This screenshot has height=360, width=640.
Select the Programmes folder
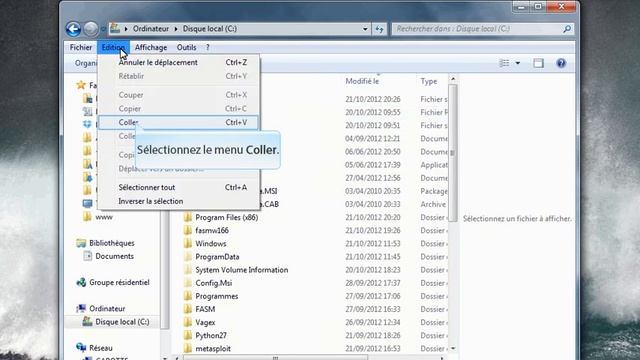(x=216, y=296)
